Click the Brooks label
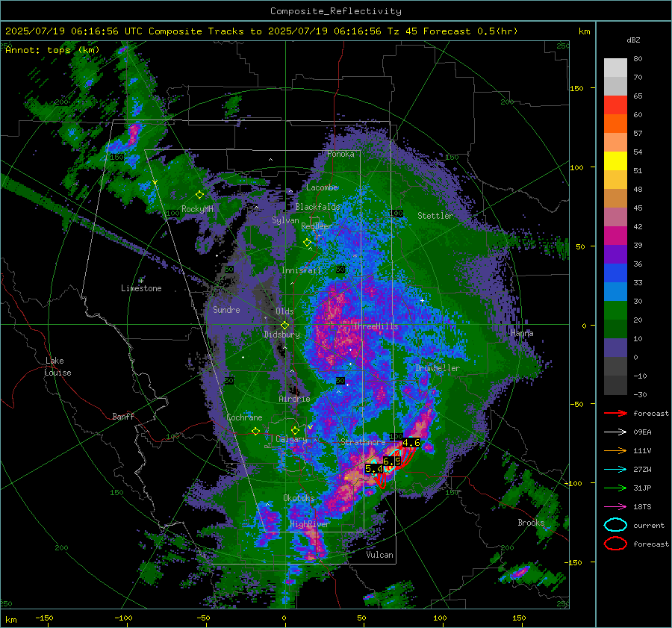The height and width of the screenshot is (628, 672). pos(531,523)
